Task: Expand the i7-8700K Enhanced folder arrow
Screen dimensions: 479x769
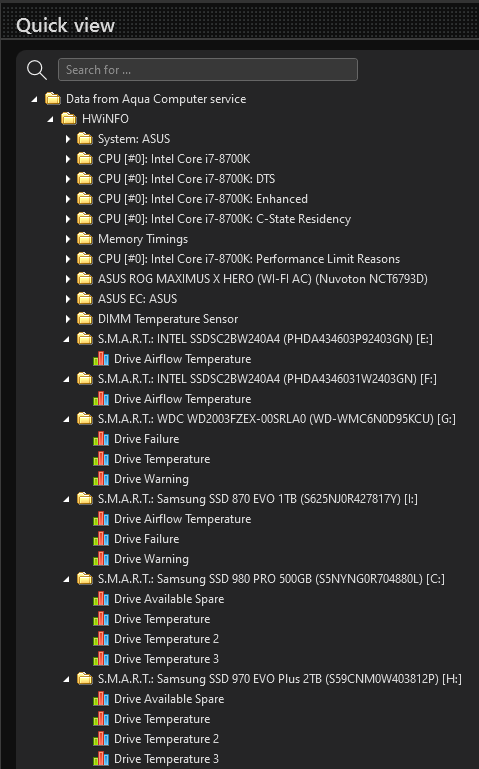Action: [x=68, y=199]
